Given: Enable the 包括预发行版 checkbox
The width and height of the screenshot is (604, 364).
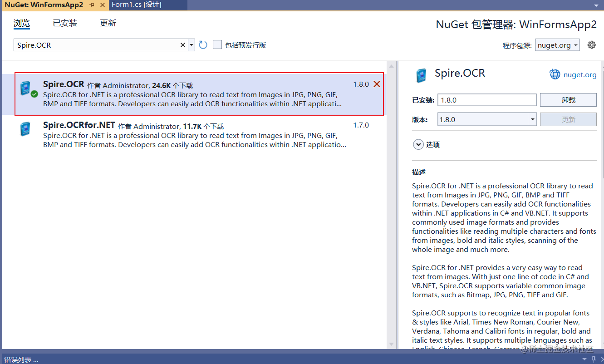Looking at the screenshot, I should pos(217,44).
